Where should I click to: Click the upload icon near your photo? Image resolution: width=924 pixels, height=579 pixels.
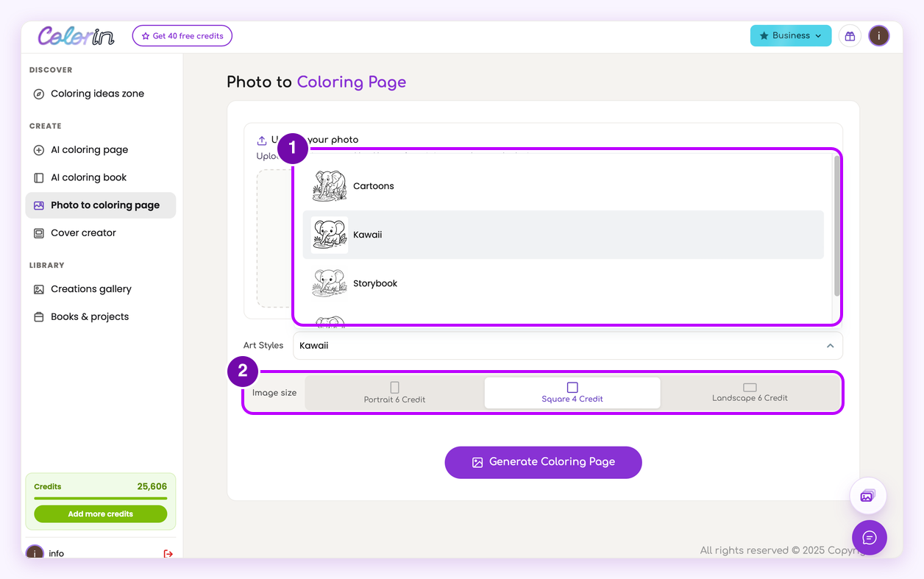click(262, 140)
